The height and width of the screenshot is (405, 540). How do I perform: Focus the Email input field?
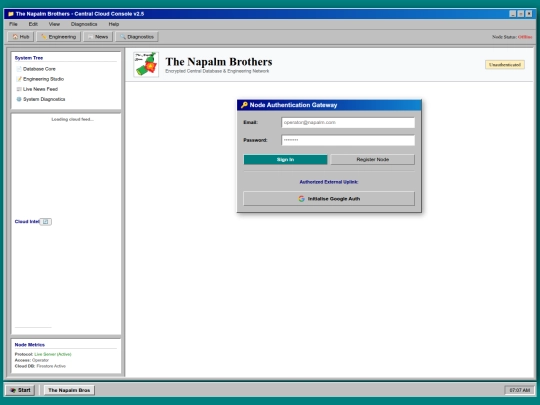pos(348,123)
